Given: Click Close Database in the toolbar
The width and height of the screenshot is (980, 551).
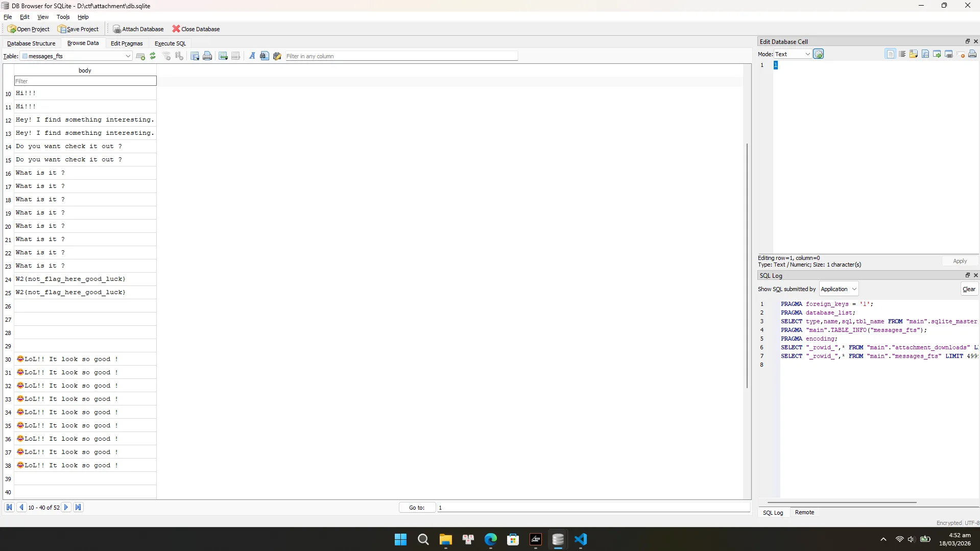Looking at the screenshot, I should coord(196,29).
